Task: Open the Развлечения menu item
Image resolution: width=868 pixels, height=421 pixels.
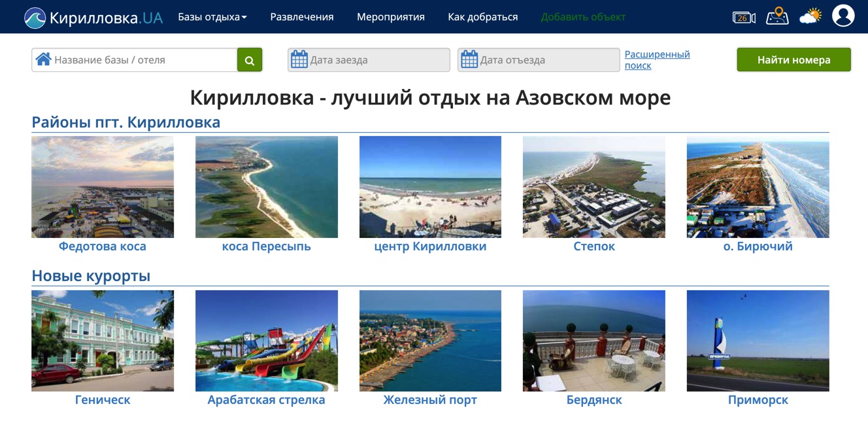Action: coord(302,17)
